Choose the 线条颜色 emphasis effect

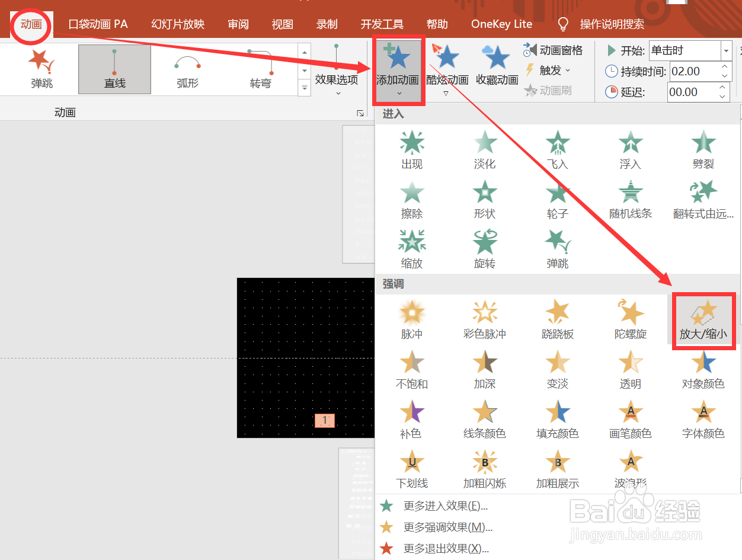[485, 420]
